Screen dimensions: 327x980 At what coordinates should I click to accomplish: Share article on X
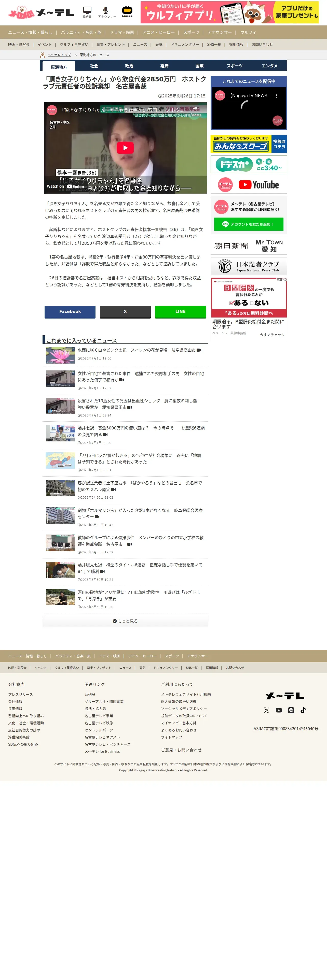(x=125, y=312)
